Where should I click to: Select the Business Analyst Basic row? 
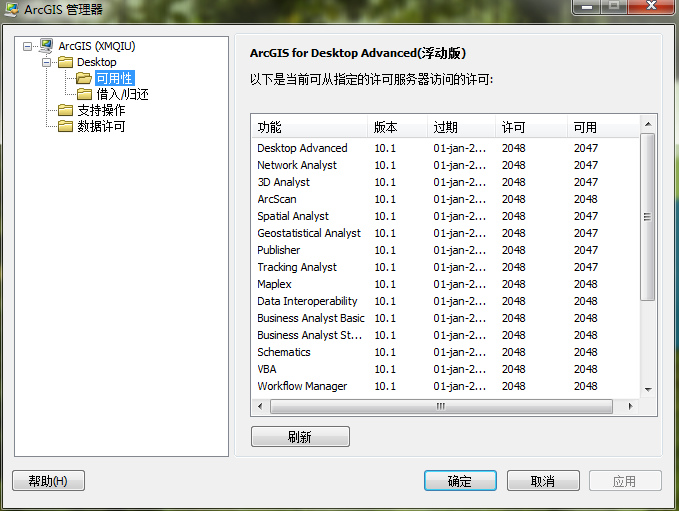(x=445, y=318)
